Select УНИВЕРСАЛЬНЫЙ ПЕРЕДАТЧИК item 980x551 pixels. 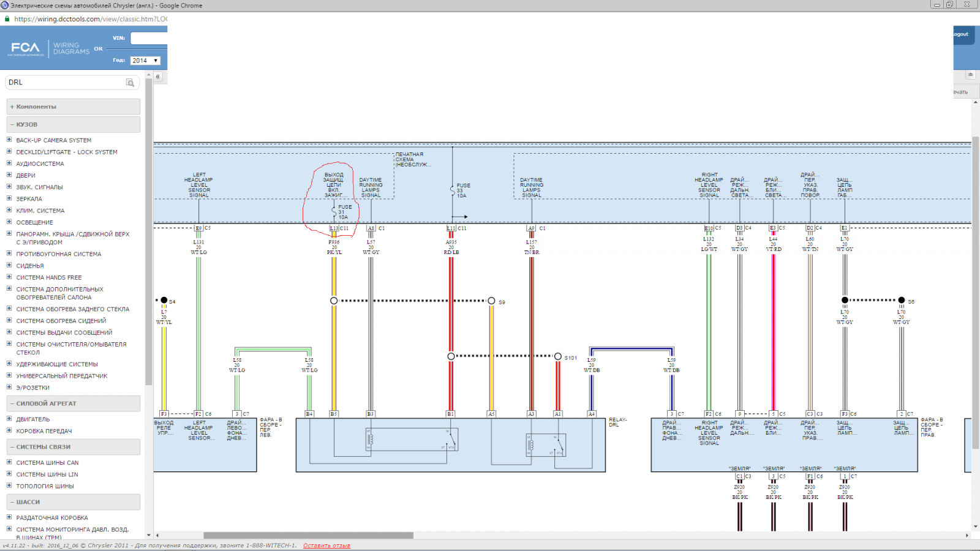point(62,376)
